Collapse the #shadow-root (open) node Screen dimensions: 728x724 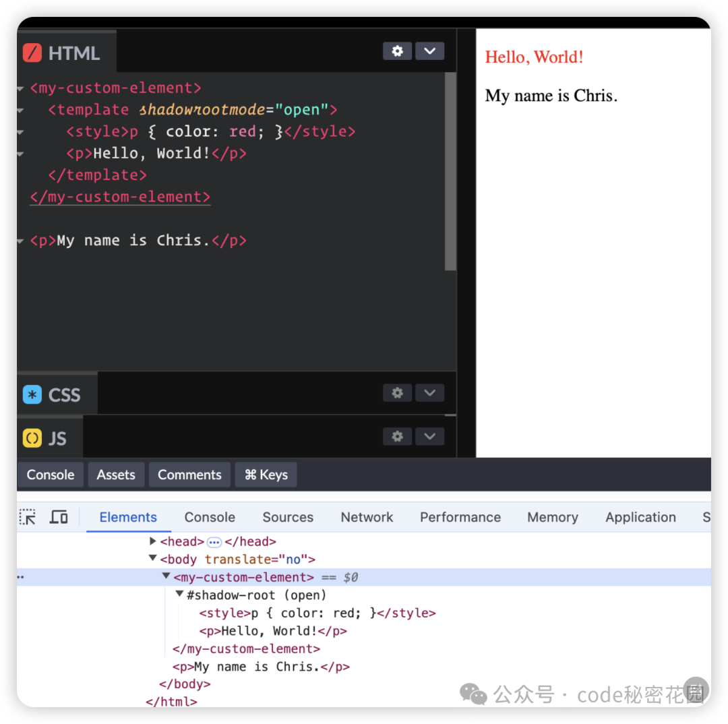(179, 595)
